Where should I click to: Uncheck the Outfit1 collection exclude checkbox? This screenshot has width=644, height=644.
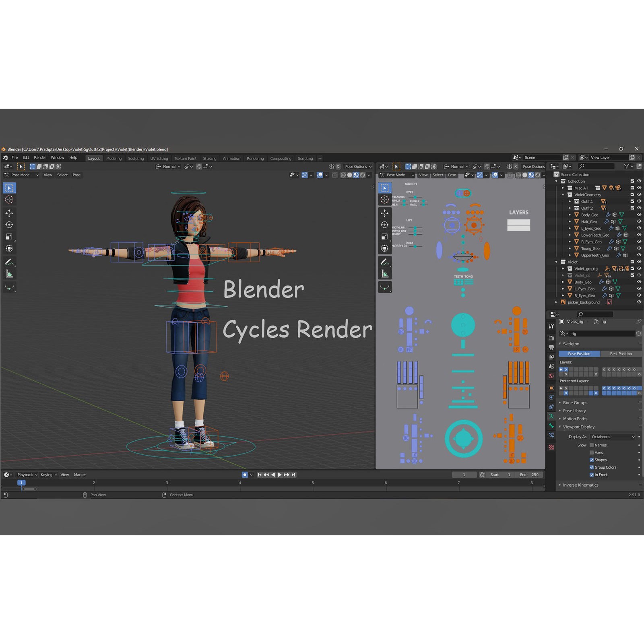tap(632, 202)
